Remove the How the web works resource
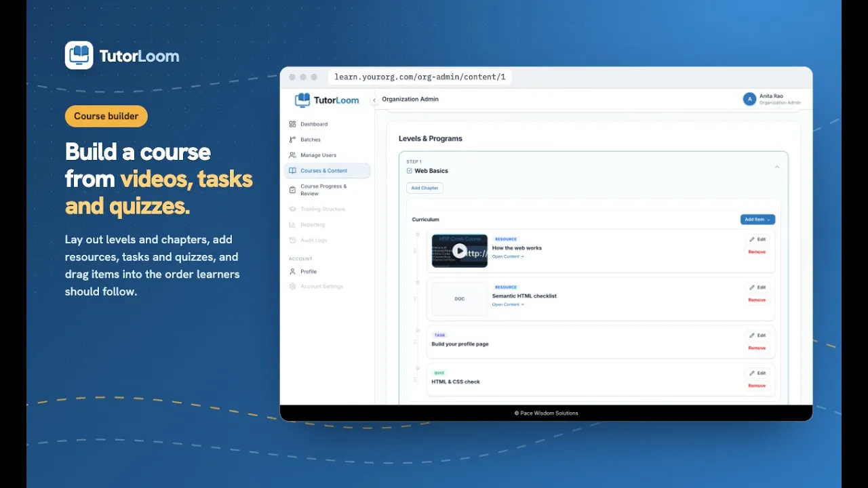The width and height of the screenshot is (868, 488). pos(757,252)
